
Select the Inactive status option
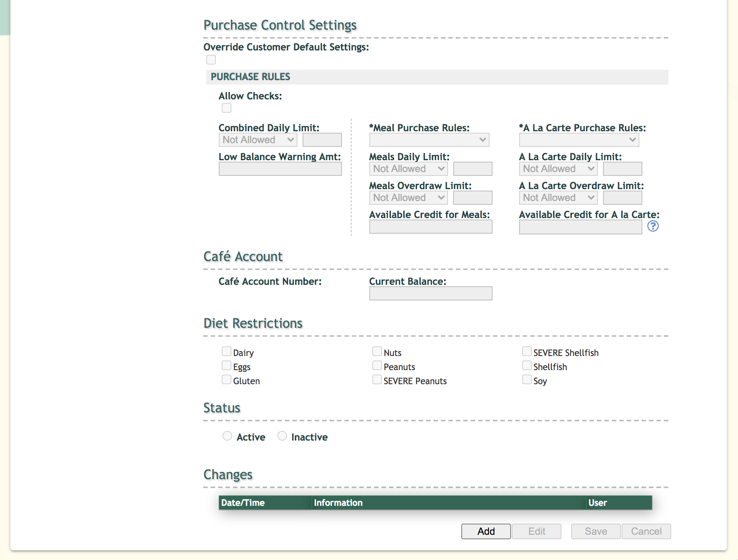tap(282, 436)
